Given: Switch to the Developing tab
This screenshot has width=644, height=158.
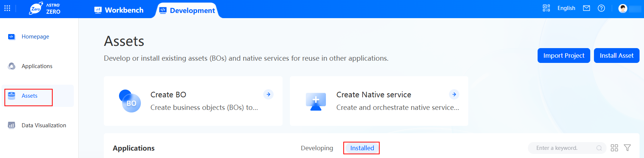Looking at the screenshot, I should point(317,148).
